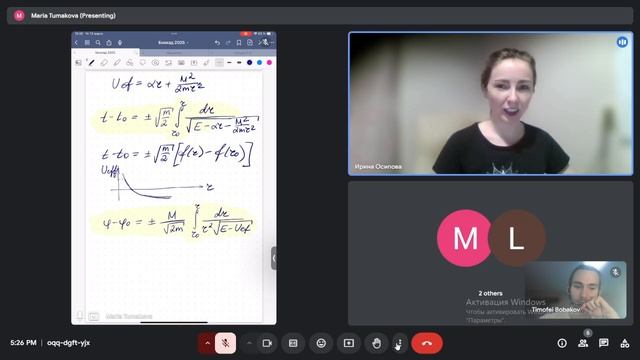Click the Timofei Bobakov video tile
Viewport: 640px width, 360px height.
576,290
